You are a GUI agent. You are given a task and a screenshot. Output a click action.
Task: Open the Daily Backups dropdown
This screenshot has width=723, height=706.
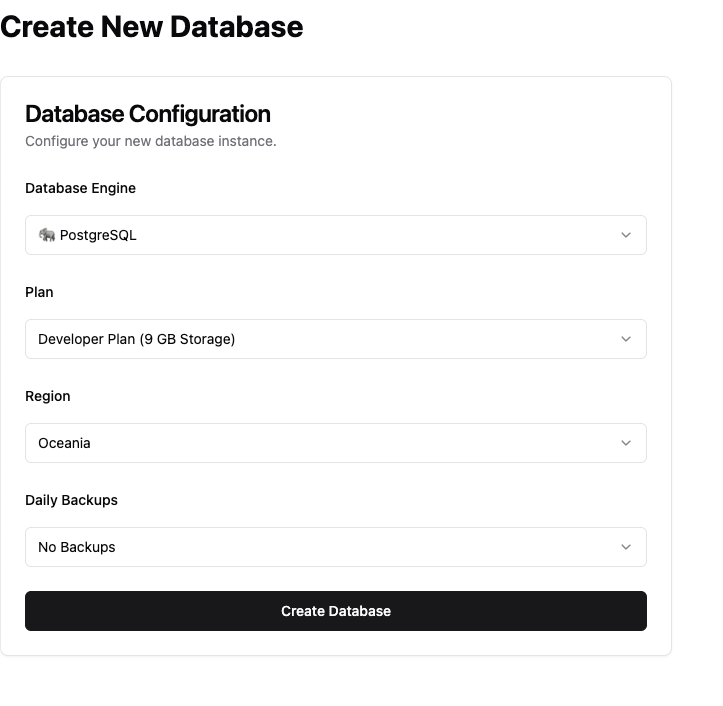(x=336, y=547)
